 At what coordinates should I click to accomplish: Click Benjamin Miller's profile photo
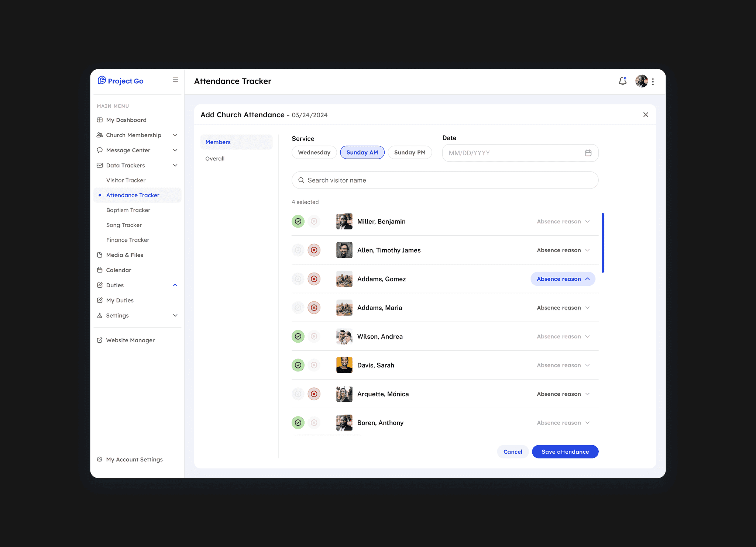coord(344,221)
